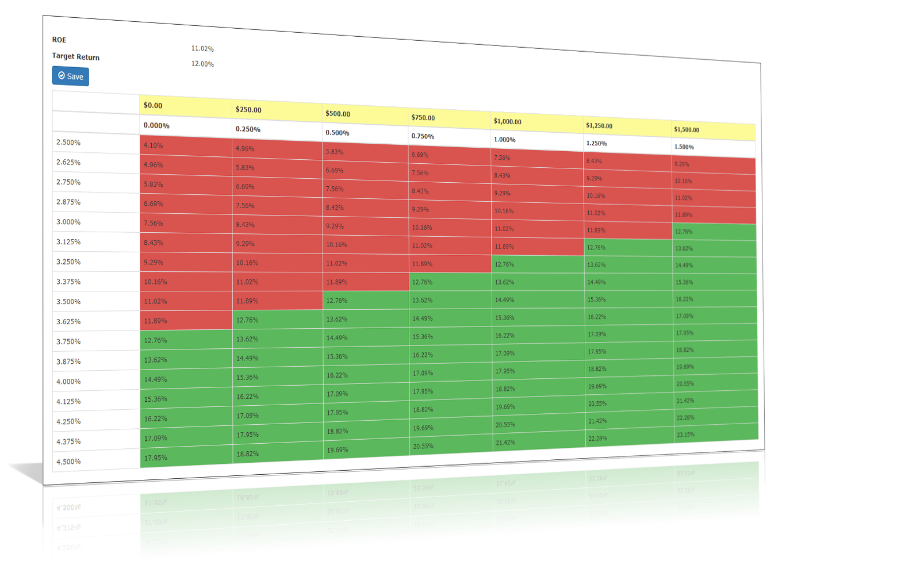Click the Target Return value 12.00%
Screen dimensions: 897x588
202,64
